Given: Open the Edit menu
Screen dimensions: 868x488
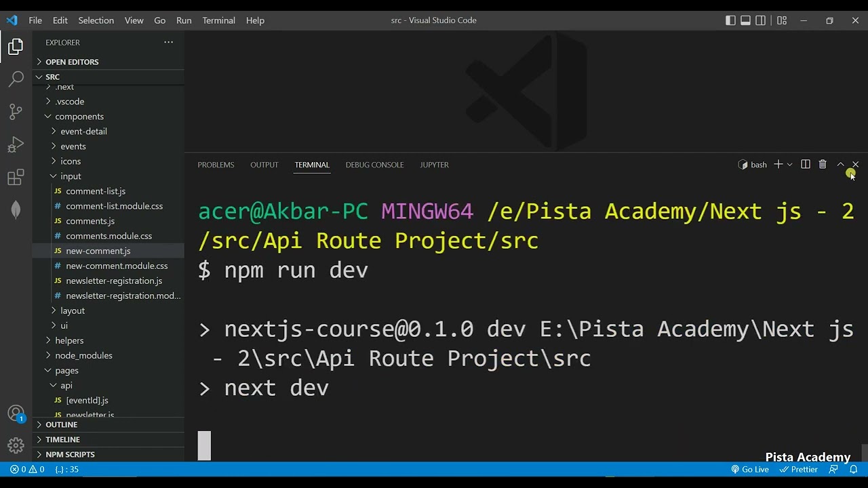Looking at the screenshot, I should coord(60,20).
